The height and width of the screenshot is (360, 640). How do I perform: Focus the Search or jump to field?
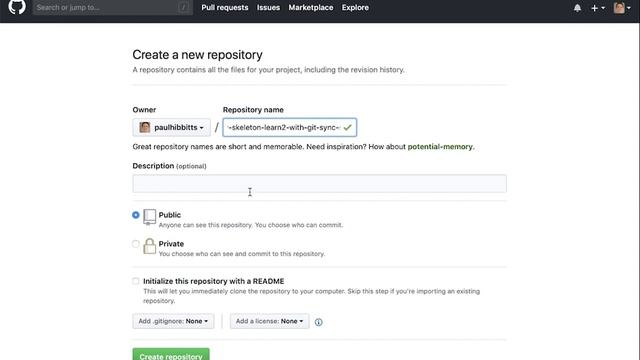(113, 7)
